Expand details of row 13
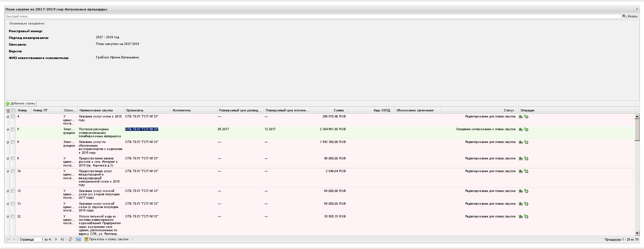 pos(8,204)
